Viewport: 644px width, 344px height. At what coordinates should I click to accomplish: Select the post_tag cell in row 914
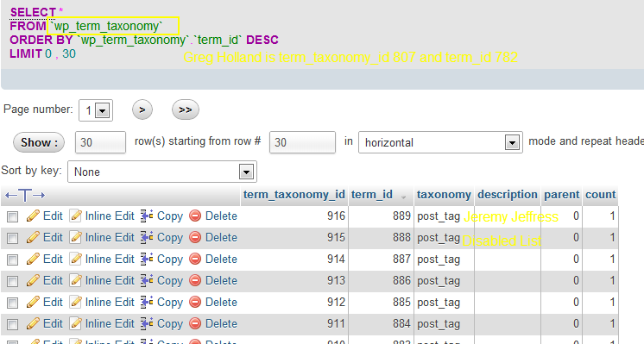pos(444,260)
